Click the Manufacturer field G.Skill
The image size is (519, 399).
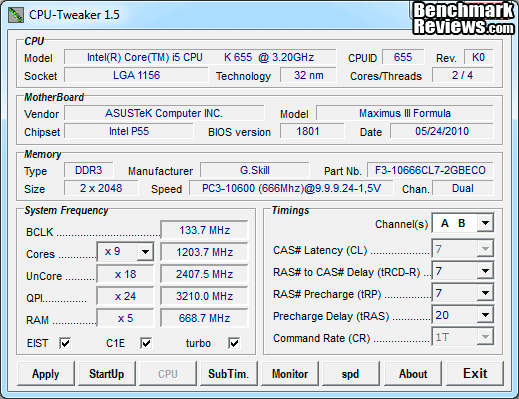255,170
